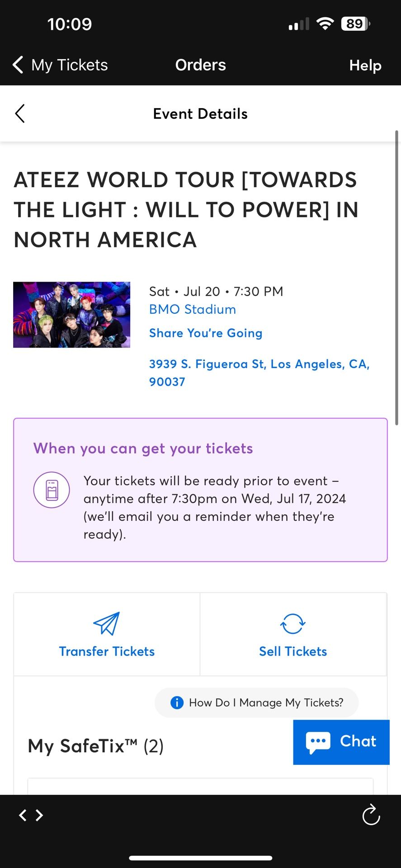Go back using Event Details arrow
This screenshot has width=401, height=868.
click(x=20, y=114)
